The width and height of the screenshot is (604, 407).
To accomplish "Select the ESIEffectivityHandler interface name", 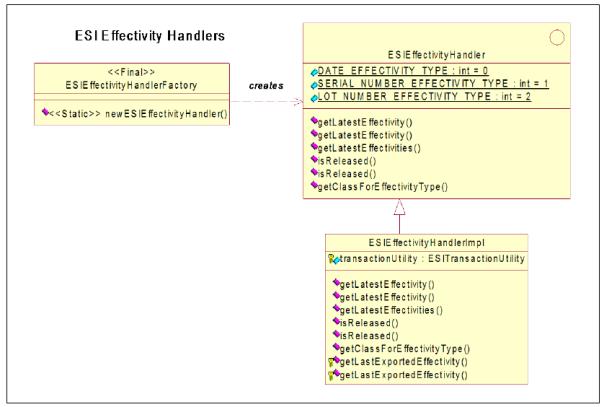I will 436,55.
